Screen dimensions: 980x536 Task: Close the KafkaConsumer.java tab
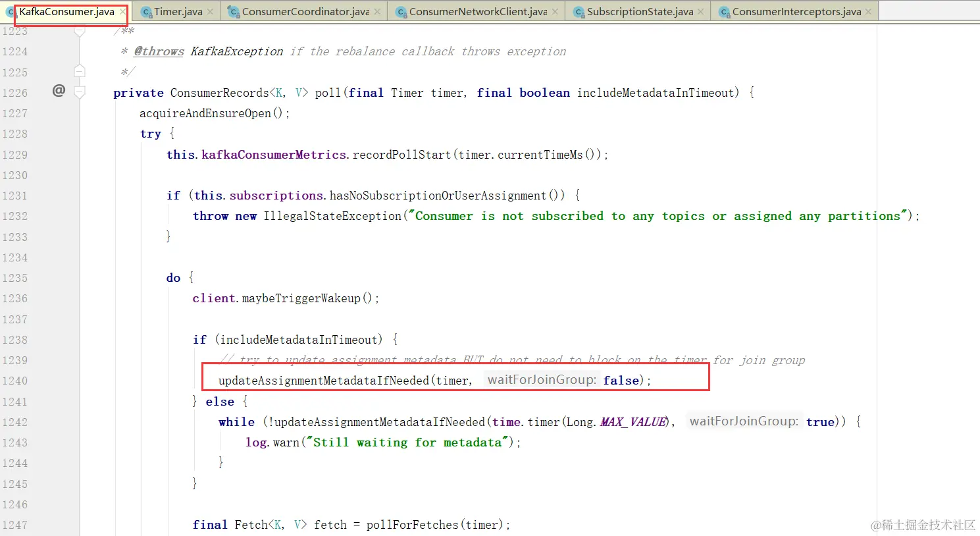tap(122, 12)
